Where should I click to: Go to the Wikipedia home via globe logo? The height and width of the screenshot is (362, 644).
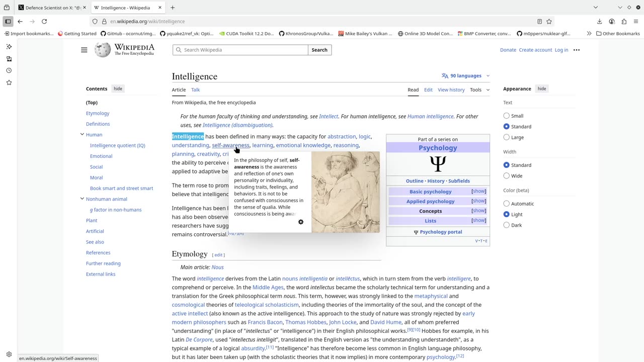pos(103,50)
